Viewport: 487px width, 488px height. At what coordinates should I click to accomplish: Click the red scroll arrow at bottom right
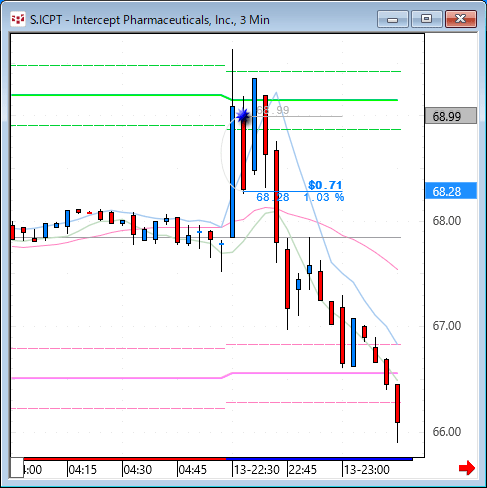(x=467, y=468)
